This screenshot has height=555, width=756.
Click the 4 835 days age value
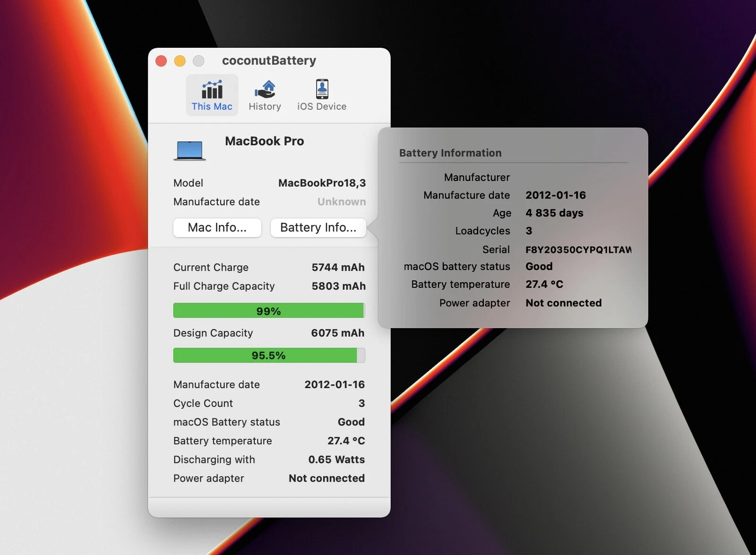pos(554,213)
